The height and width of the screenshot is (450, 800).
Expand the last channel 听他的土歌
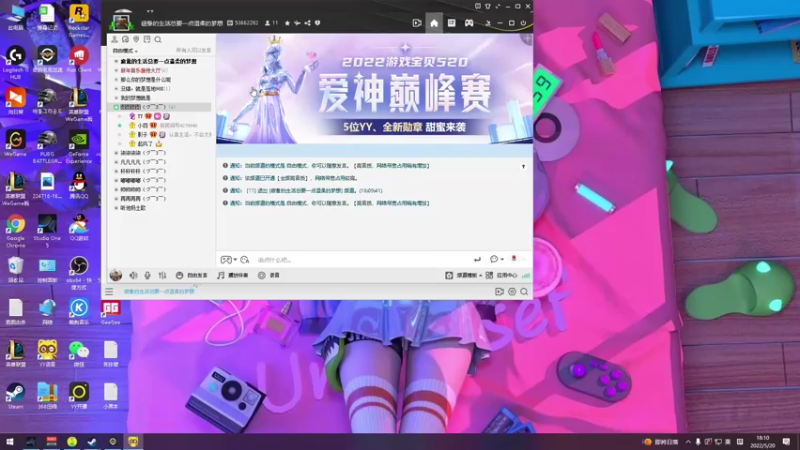click(x=116, y=208)
